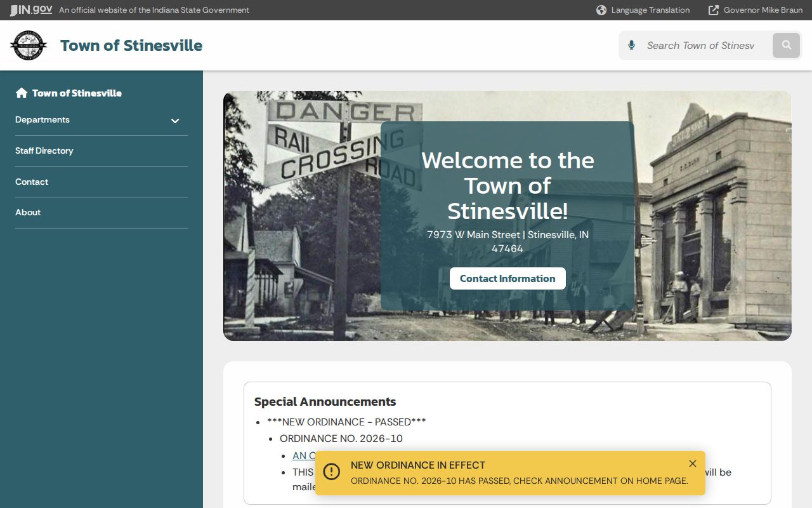Open the partially hidden ordinance link
Viewport: 812px width, 508px height.
click(304, 455)
